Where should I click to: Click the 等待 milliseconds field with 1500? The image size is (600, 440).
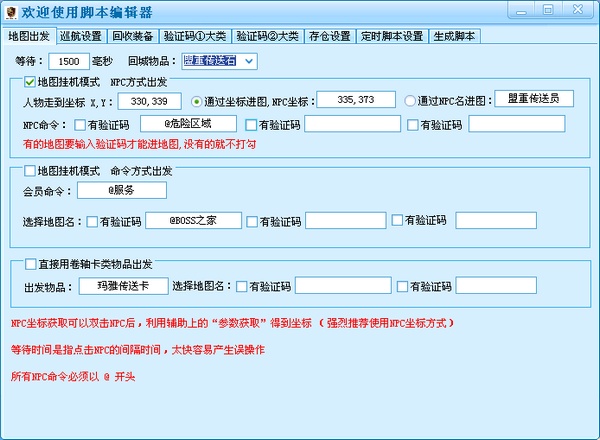coord(69,61)
